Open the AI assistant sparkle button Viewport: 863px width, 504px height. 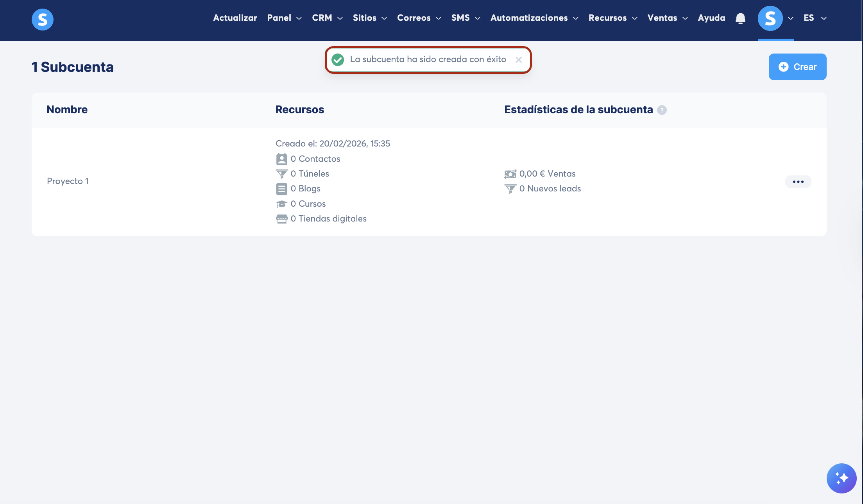point(841,478)
